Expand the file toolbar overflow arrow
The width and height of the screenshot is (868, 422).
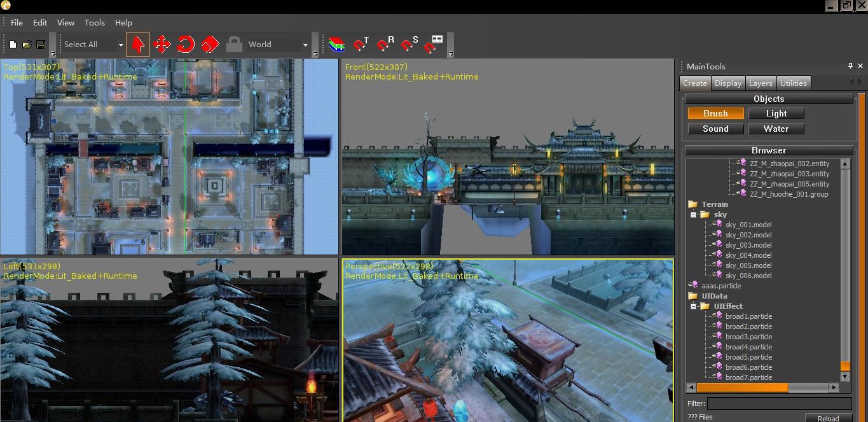click(x=52, y=53)
